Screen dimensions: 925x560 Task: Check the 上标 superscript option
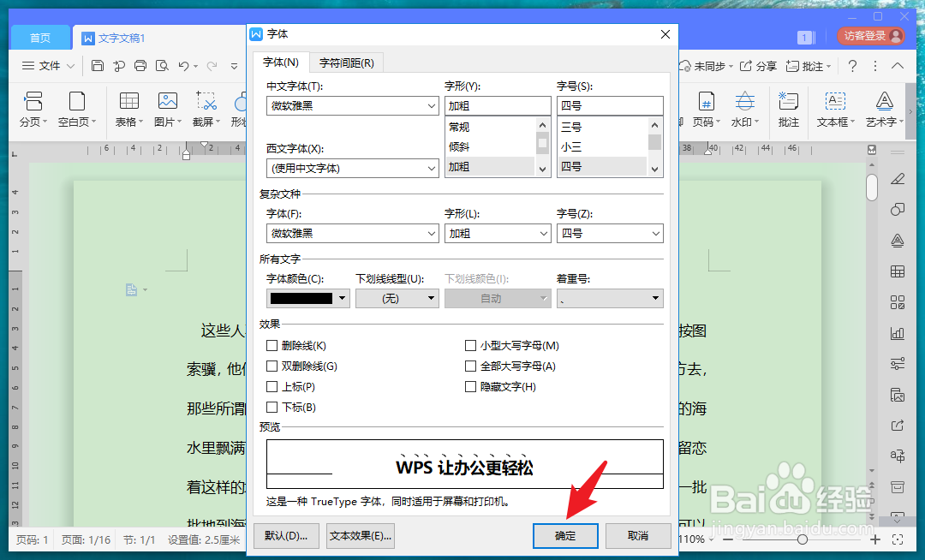pos(272,387)
